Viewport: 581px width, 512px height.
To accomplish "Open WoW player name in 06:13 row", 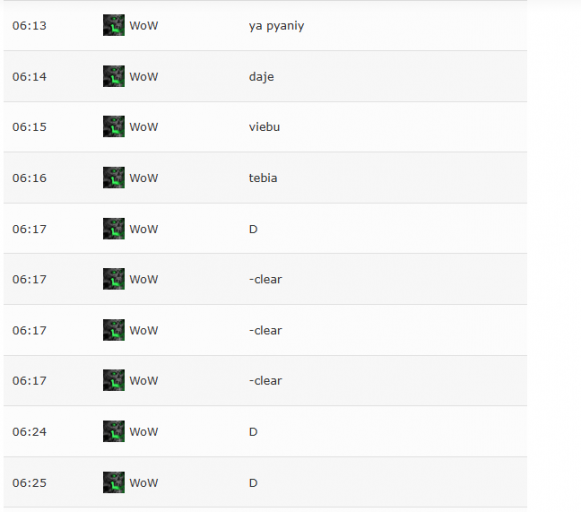I will (144, 26).
